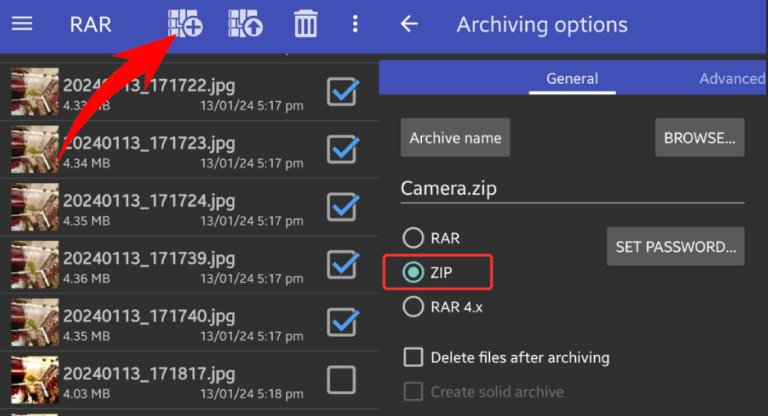
Task: Select file name 20240113_171739.jpg
Action: (149, 258)
